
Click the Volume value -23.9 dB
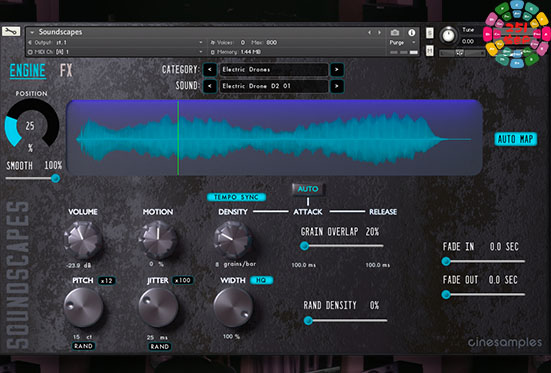coord(79,265)
